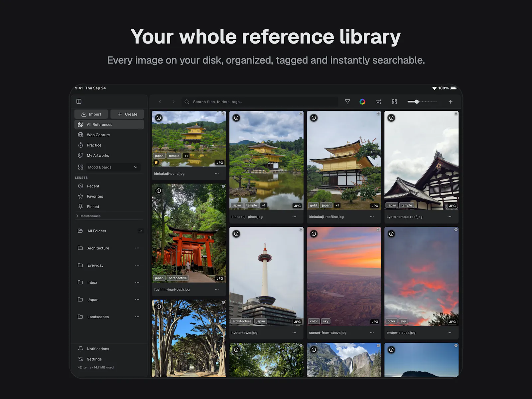
Task: Open Japan folder options menu
Action: [x=137, y=300]
